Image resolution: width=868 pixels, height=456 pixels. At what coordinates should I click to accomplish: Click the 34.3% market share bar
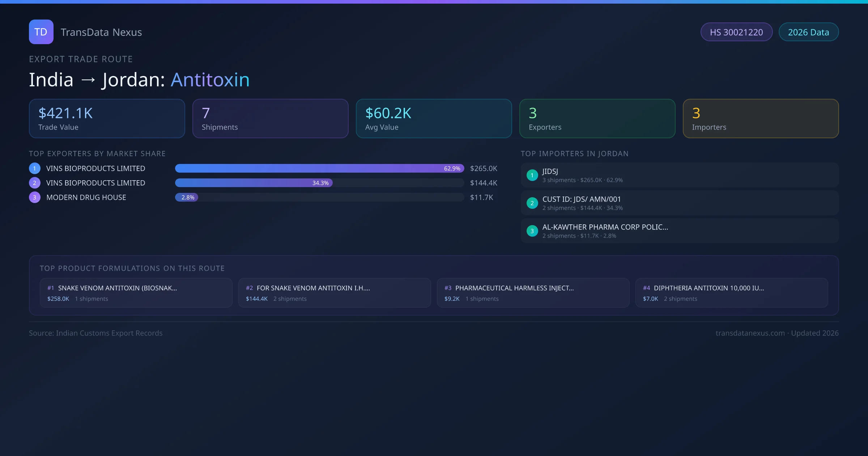(254, 183)
